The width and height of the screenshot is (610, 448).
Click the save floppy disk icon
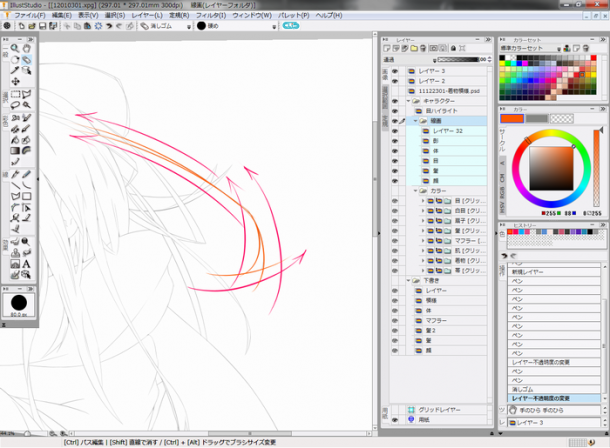coord(42,26)
